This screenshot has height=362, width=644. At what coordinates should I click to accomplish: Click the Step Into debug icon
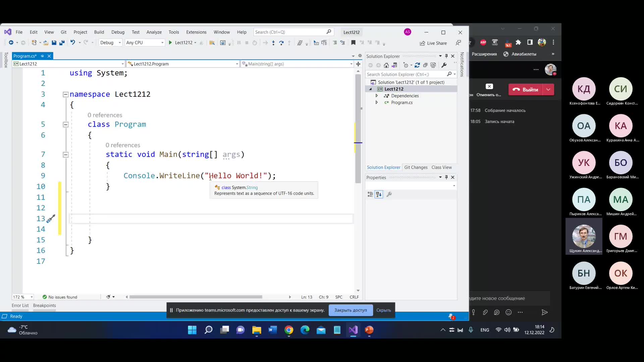click(x=273, y=43)
